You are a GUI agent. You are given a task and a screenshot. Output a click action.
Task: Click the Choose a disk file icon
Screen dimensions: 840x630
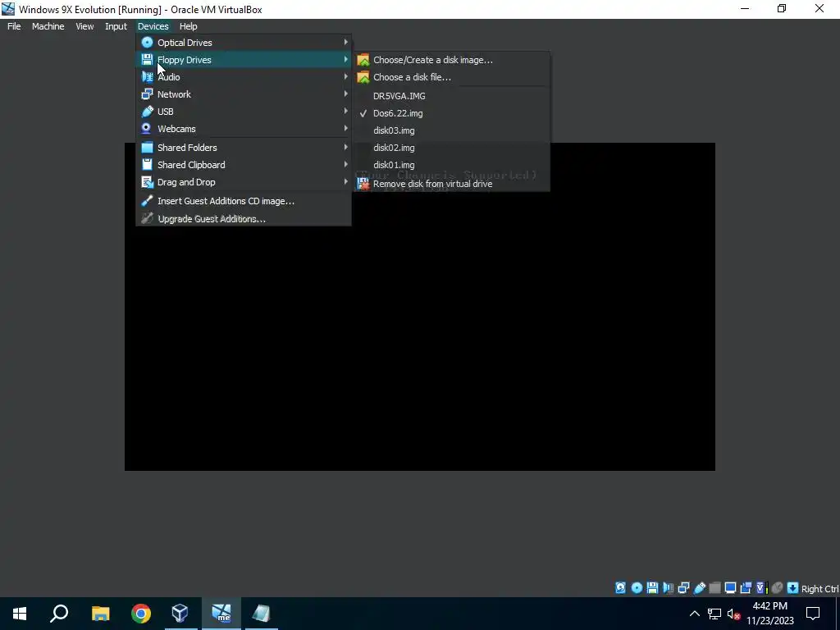[x=363, y=77]
